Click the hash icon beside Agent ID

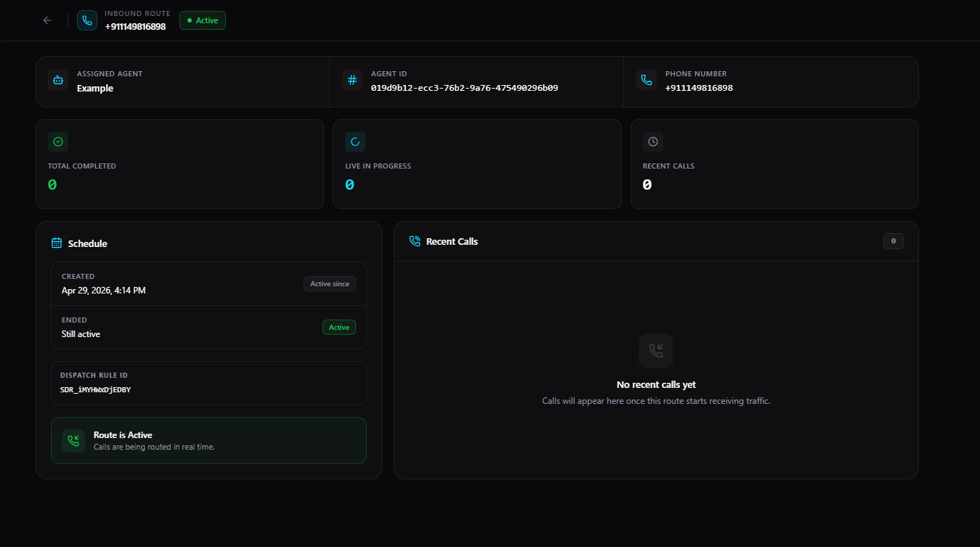pos(352,80)
